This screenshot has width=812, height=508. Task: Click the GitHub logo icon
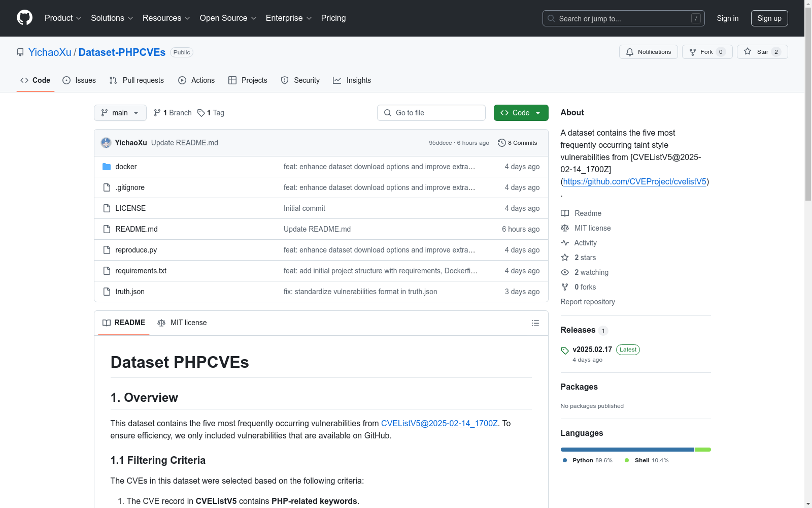(x=24, y=18)
